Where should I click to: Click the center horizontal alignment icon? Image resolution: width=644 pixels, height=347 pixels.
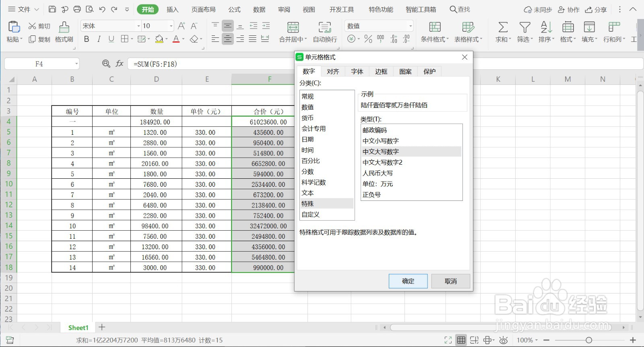pos(228,39)
